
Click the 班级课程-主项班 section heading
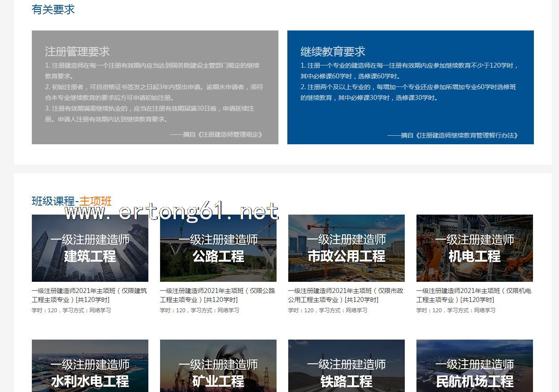tap(72, 201)
